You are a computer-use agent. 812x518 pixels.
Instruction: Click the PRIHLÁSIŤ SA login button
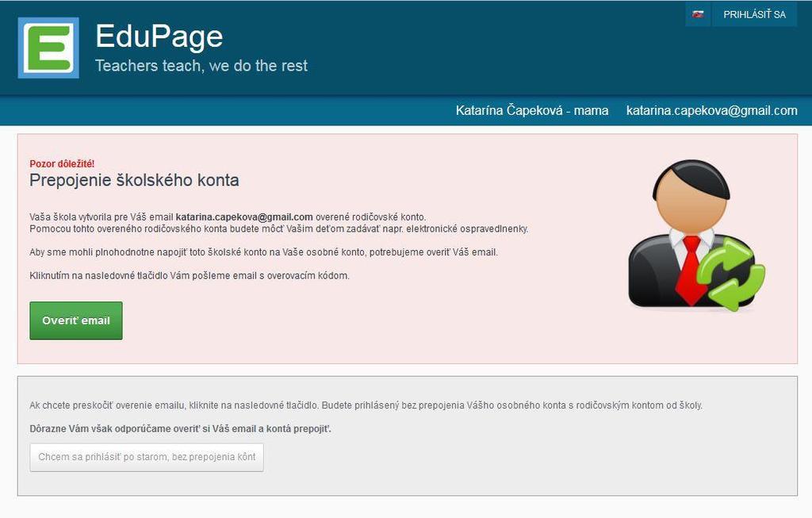pyautogui.click(x=755, y=14)
